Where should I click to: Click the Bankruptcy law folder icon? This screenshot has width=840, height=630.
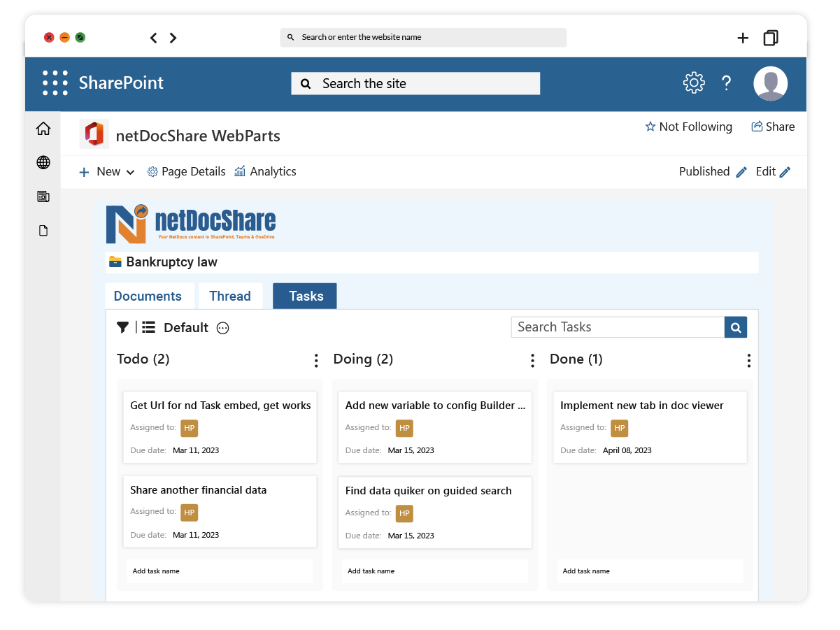115,262
